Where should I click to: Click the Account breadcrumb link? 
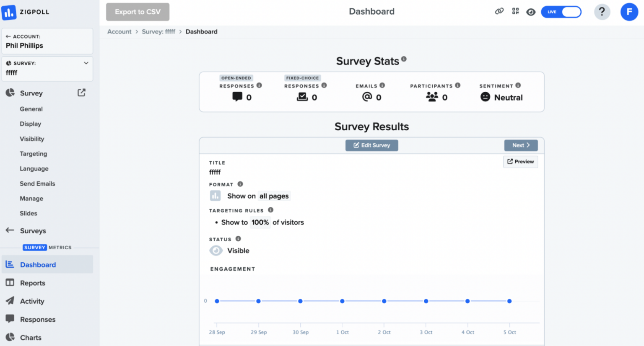tap(119, 31)
